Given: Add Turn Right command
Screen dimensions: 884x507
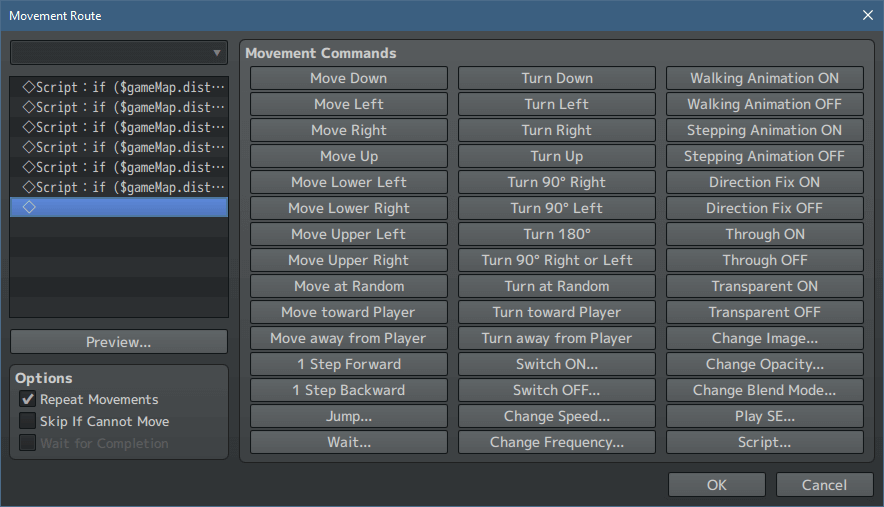Looking at the screenshot, I should (557, 130).
